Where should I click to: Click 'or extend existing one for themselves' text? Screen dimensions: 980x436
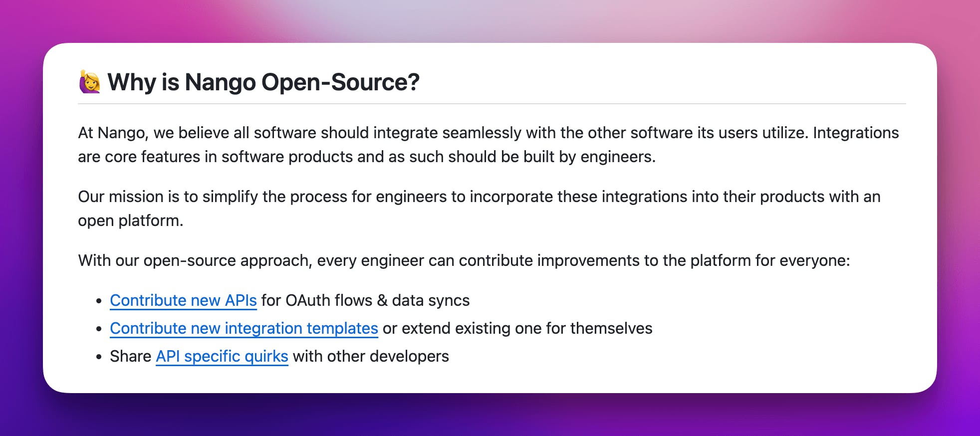coord(517,328)
